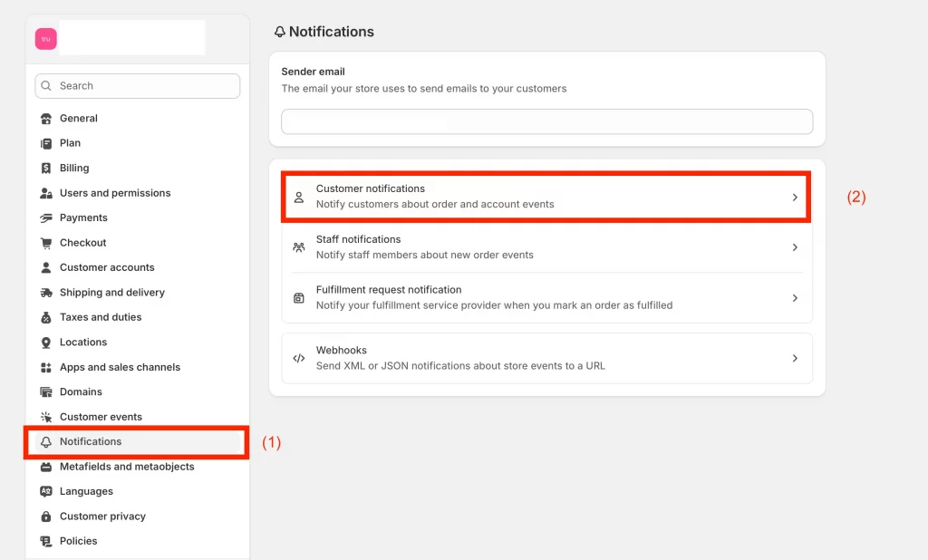
Task: Open the General settings page
Action: click(x=138, y=119)
